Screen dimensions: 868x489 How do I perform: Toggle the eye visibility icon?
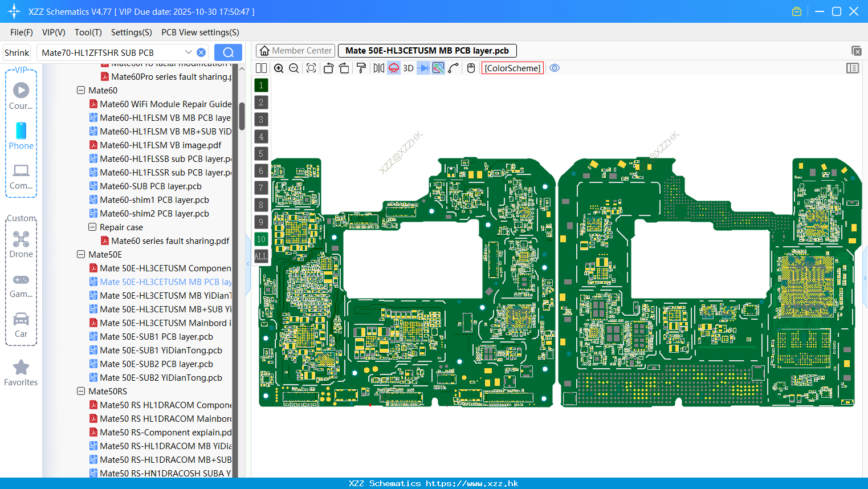(x=555, y=68)
